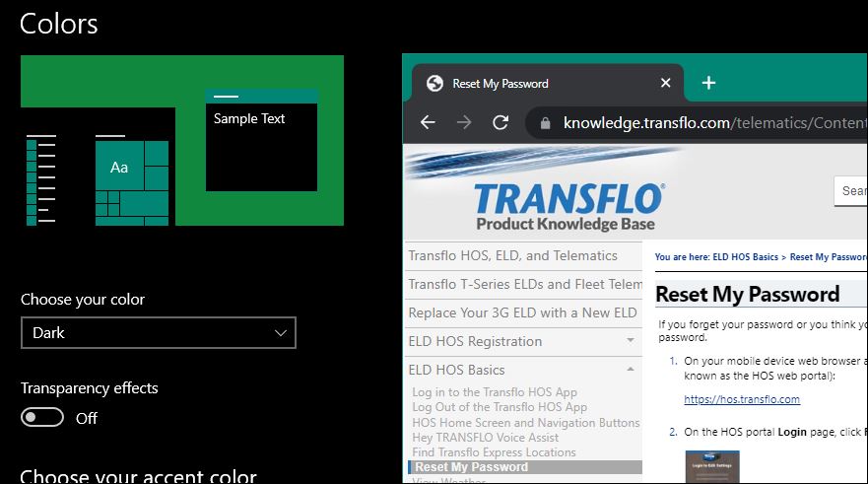868x484 pixels.
Task: Close the Reset My Password tab
Action: click(665, 83)
